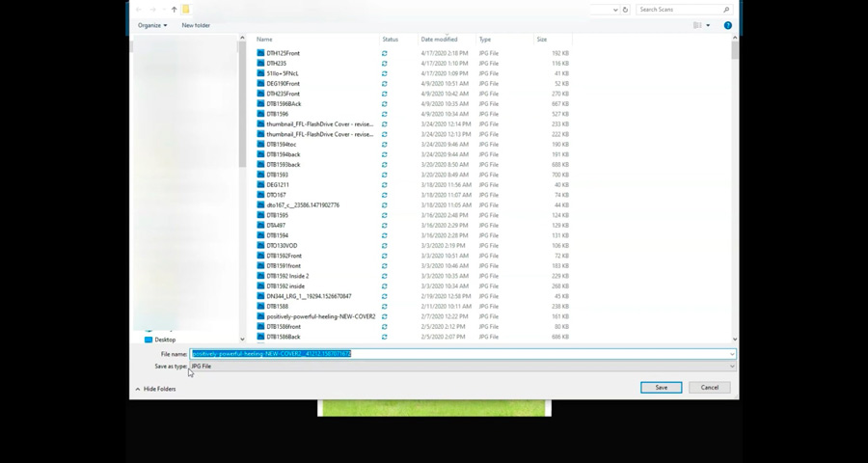The width and height of the screenshot is (868, 463).
Task: Click sync status icon for DTB1586Back
Action: pos(384,337)
